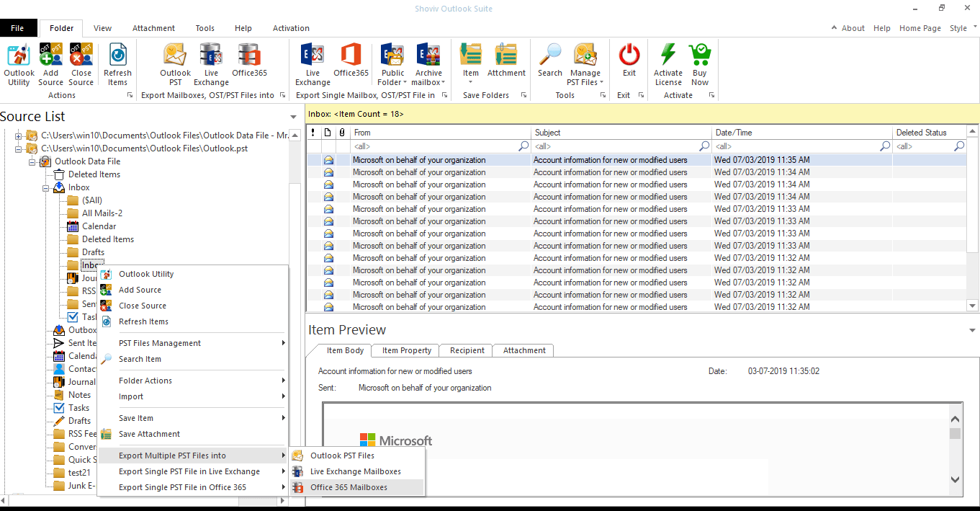980x511 pixels.
Task: Open Export Single PST File in Live Exchange
Action: pyautogui.click(x=193, y=471)
